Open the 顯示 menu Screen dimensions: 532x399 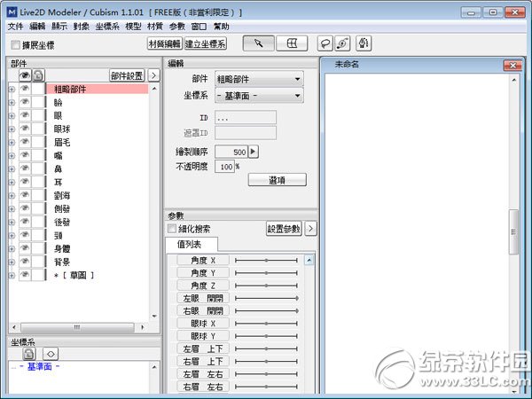pos(59,27)
